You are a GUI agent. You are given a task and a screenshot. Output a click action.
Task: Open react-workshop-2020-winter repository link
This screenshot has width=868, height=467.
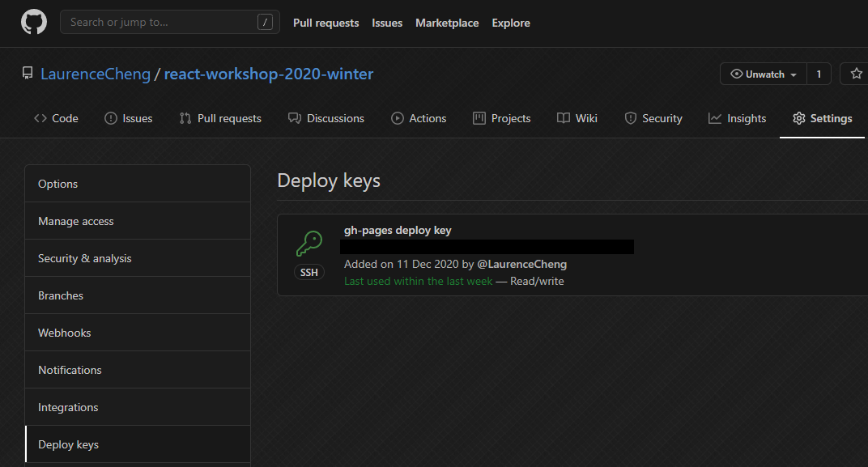pyautogui.click(x=269, y=74)
